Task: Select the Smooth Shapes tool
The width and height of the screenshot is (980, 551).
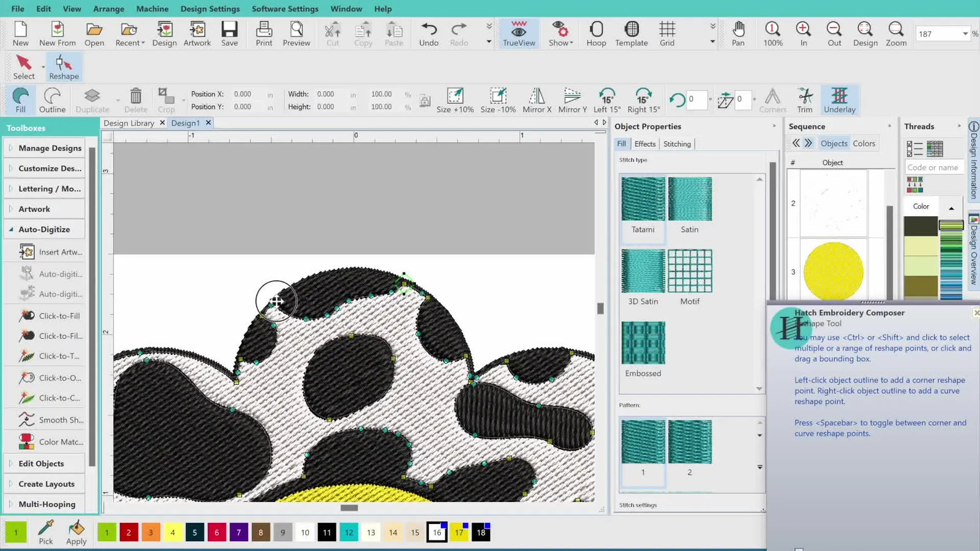Action: 51,420
